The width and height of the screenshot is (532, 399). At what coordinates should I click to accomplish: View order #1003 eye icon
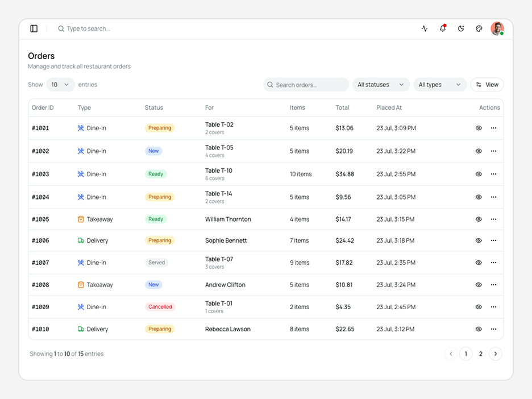(479, 174)
